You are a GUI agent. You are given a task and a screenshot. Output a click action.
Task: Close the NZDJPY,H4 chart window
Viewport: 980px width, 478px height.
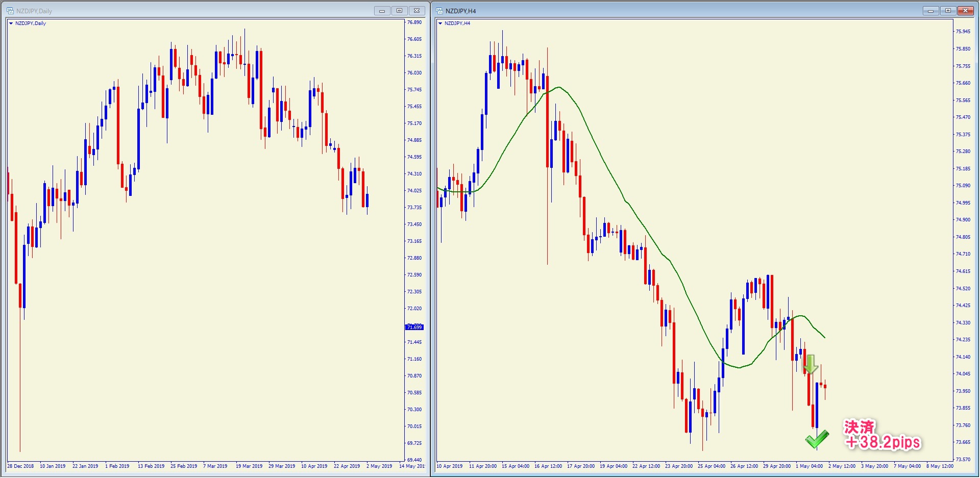[966, 11]
